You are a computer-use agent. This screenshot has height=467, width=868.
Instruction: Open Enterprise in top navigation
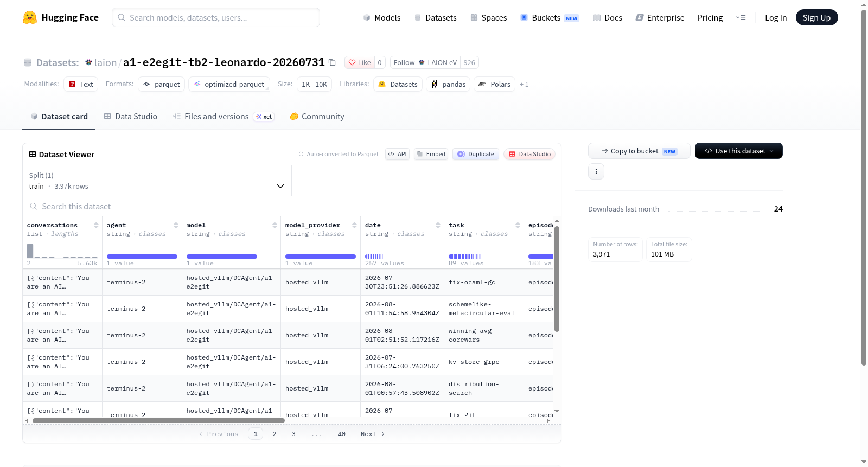coord(660,18)
